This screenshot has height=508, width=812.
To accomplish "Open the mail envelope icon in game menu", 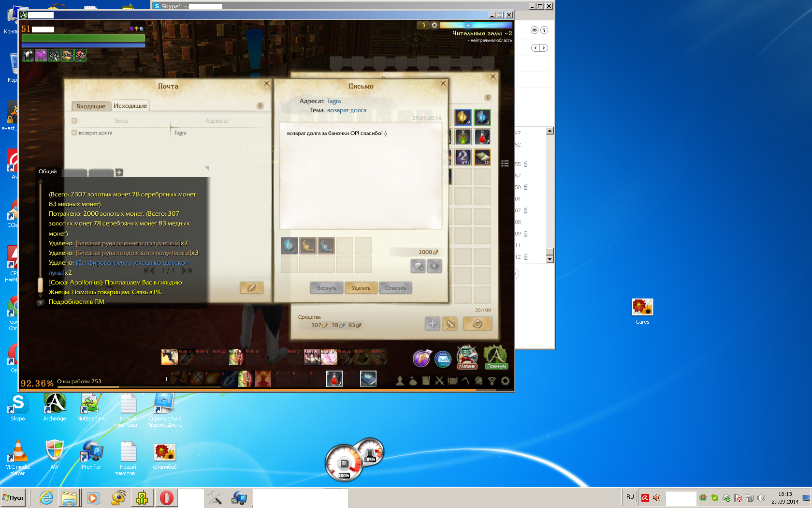I will 443,359.
